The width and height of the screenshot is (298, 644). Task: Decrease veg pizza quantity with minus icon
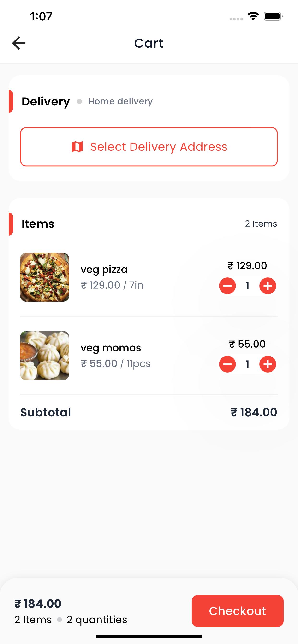[x=227, y=286]
